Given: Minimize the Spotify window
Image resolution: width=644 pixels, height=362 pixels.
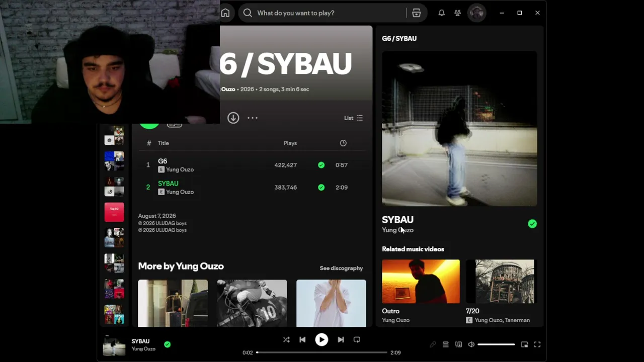Looking at the screenshot, I should [x=502, y=13].
